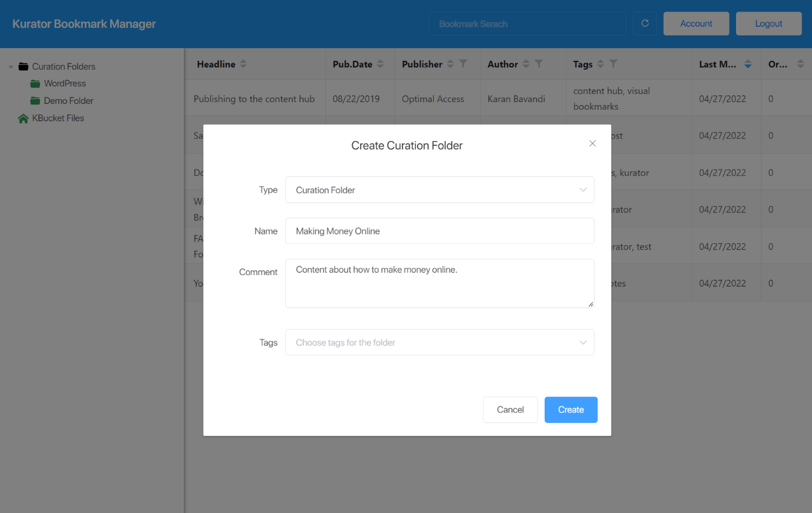Click the 08/22/2019 publication date cell

pos(356,99)
